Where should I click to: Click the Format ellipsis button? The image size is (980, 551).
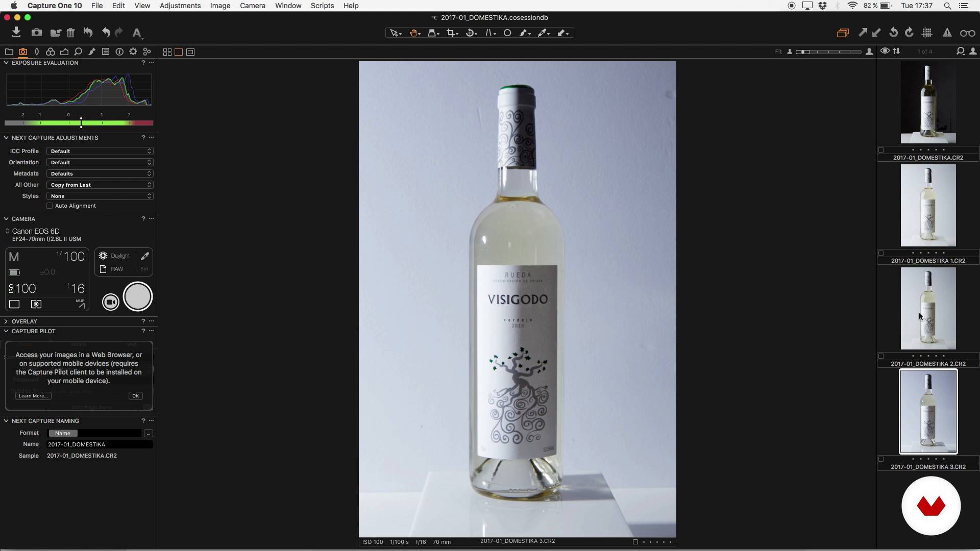point(148,433)
